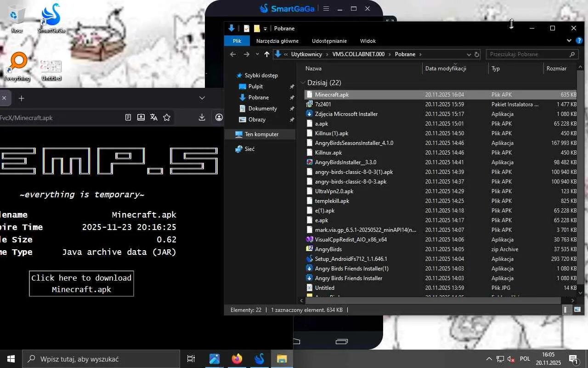The height and width of the screenshot is (368, 588).
Task: Open Explorer help via the question mark icon
Action: click(x=579, y=41)
